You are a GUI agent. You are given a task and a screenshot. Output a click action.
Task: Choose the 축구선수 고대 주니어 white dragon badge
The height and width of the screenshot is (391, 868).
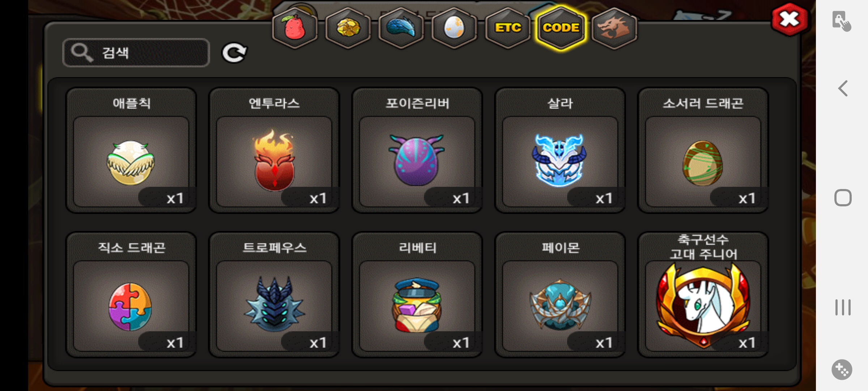point(703,295)
